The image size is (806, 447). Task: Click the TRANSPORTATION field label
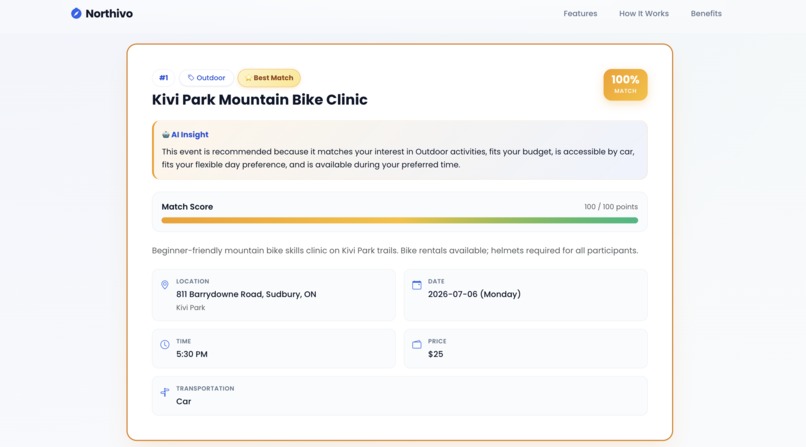(205, 388)
